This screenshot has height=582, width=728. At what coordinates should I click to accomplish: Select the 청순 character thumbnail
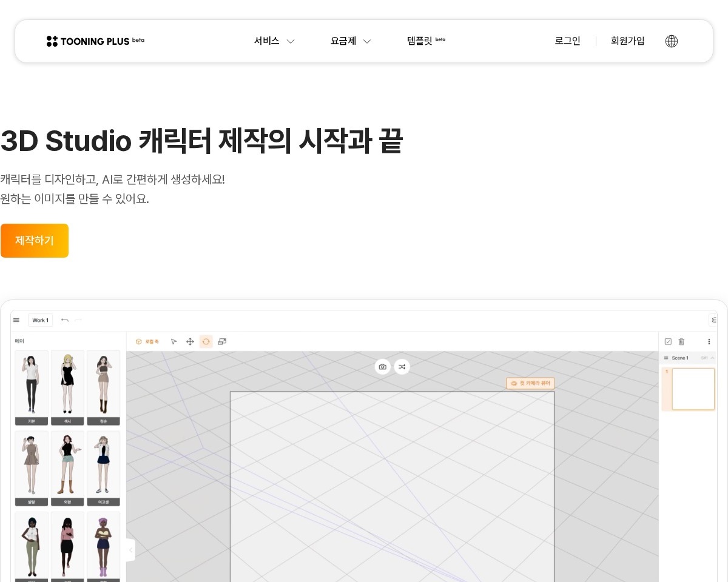point(103,388)
